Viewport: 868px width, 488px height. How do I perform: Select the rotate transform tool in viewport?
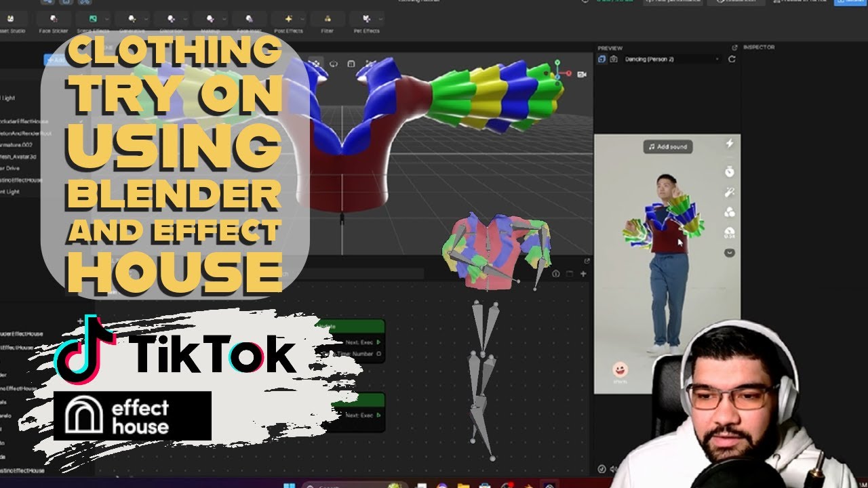click(x=333, y=64)
